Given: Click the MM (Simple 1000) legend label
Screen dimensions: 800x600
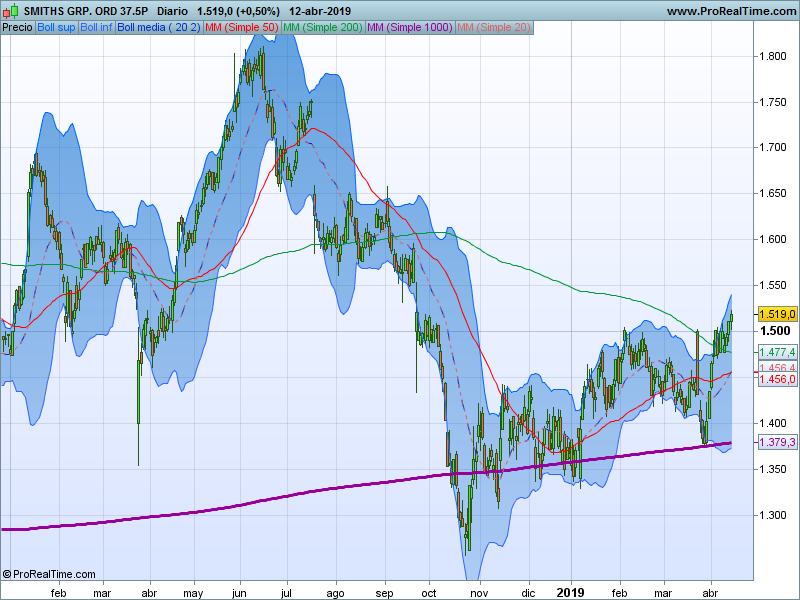Looking at the screenshot, I should pyautogui.click(x=410, y=28).
